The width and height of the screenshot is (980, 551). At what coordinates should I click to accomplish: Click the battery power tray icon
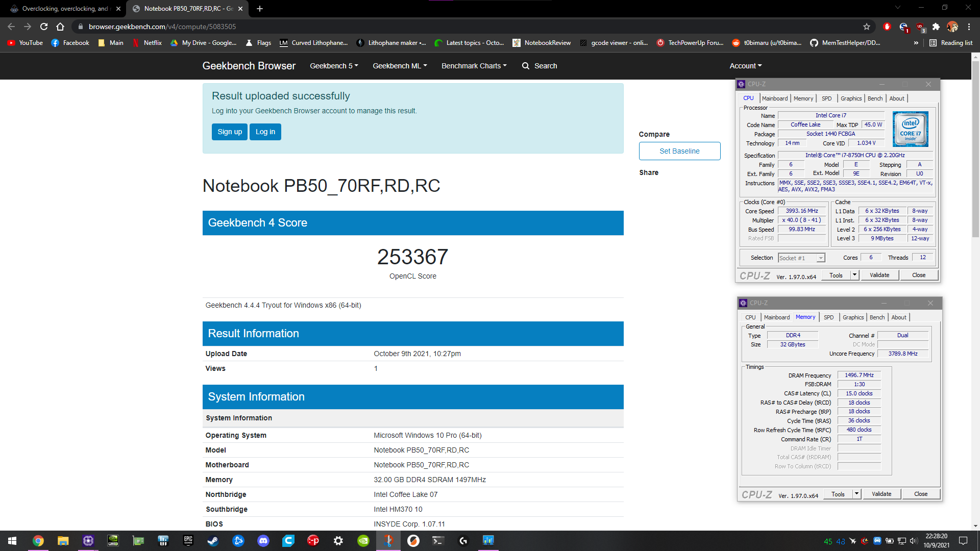890,541
